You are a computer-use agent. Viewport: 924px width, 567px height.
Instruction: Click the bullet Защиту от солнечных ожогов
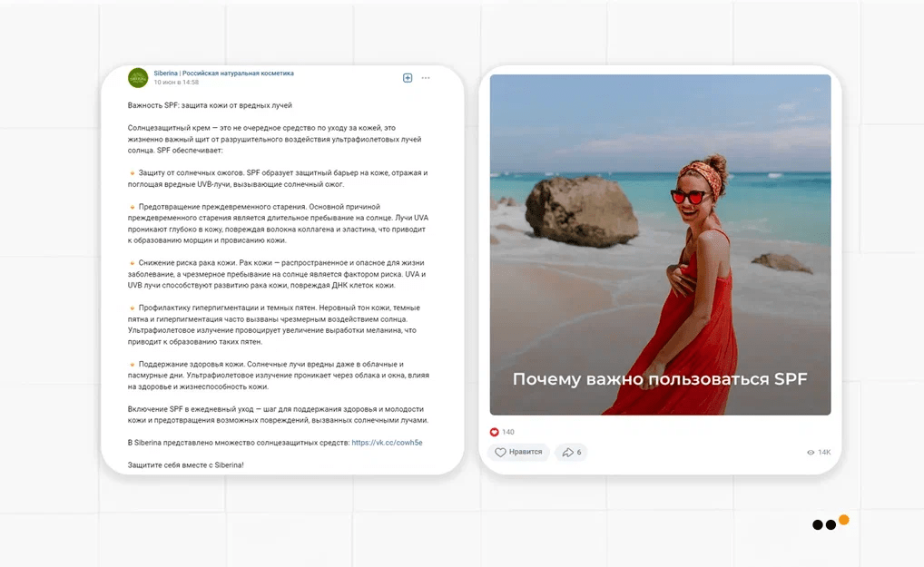point(278,179)
